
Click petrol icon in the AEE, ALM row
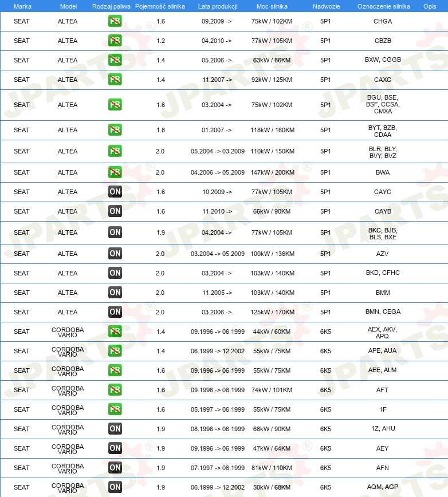(115, 370)
